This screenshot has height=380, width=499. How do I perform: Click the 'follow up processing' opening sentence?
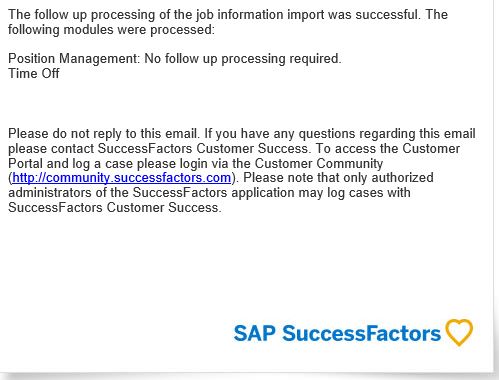click(228, 15)
